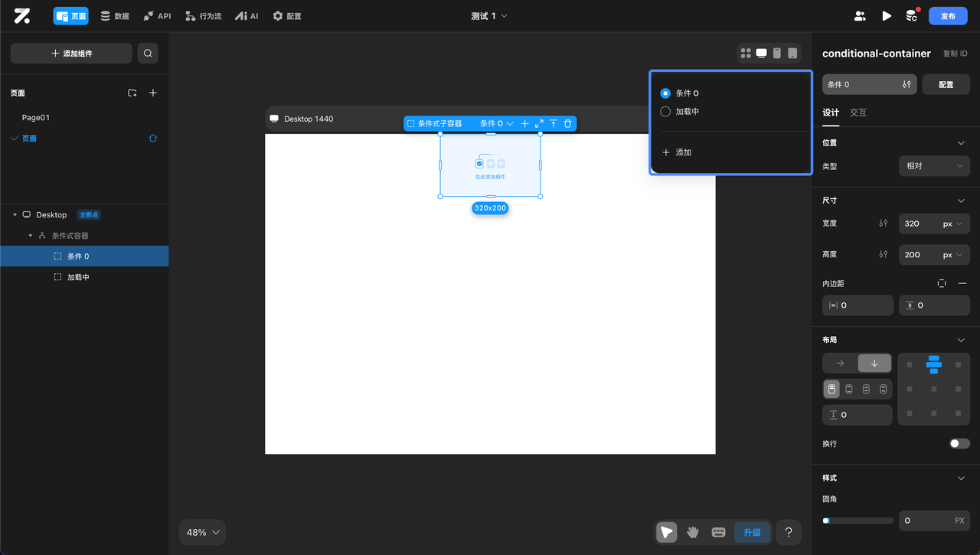The width and height of the screenshot is (980, 555).
Task: Click the 复制 ID link
Action: click(x=955, y=54)
